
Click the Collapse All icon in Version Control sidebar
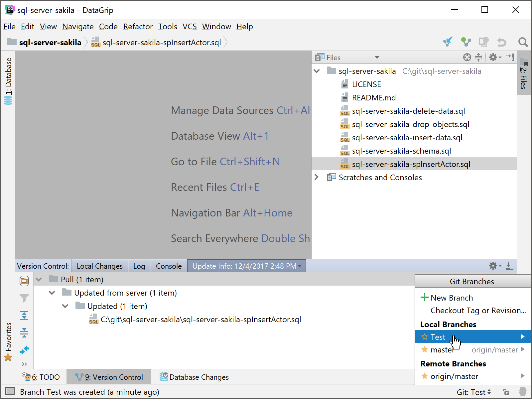tap(24, 332)
